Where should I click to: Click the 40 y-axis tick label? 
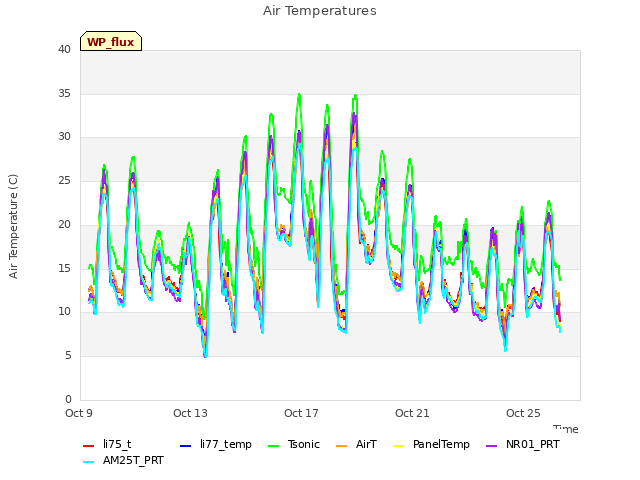pos(64,49)
